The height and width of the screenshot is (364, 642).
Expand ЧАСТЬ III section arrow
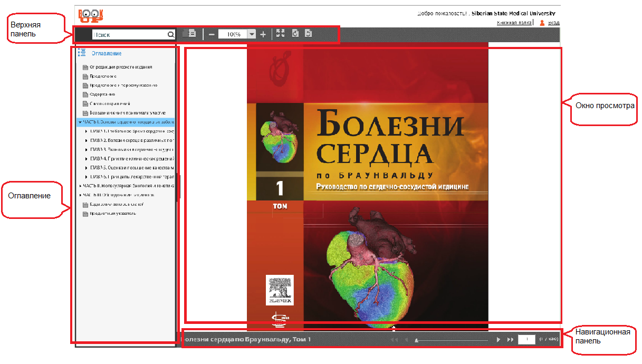click(80, 195)
